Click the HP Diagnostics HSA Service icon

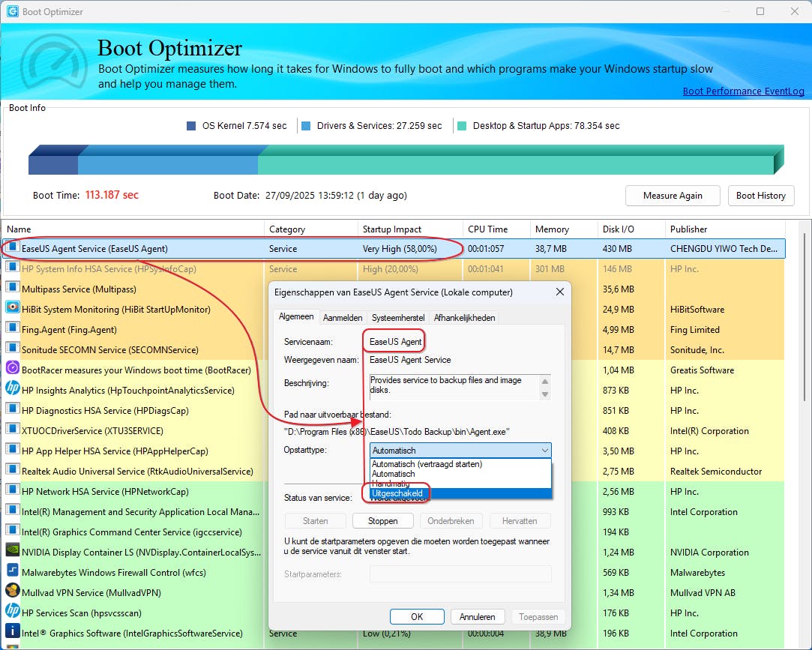[13, 409]
